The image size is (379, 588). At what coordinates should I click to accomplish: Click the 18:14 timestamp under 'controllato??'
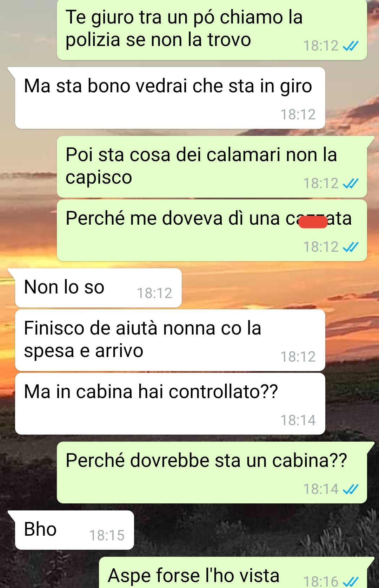[298, 421]
